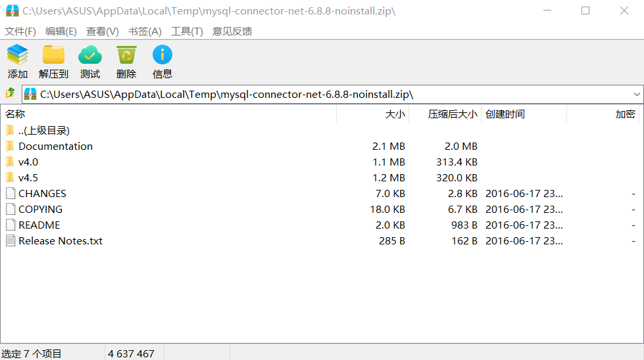This screenshot has height=360, width=644.
Task: Select the README file name
Action: click(39, 225)
